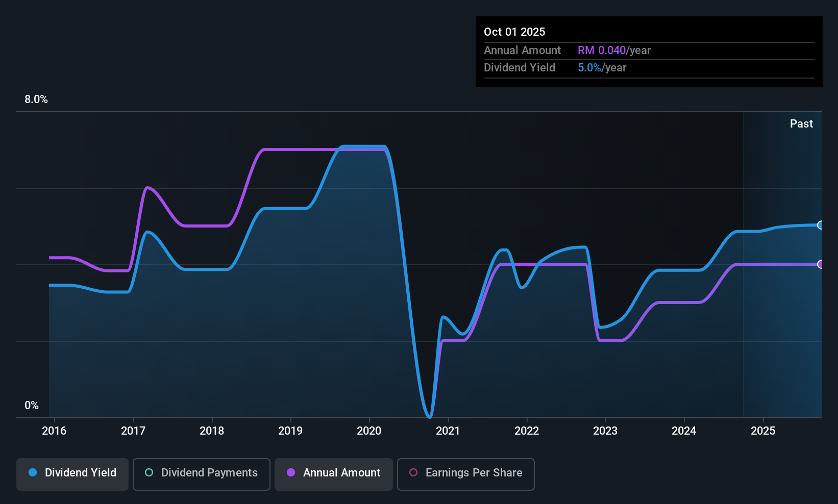The image size is (838, 504).
Task: Click the blue dot in Dividend Yield legend
Action: (33, 473)
